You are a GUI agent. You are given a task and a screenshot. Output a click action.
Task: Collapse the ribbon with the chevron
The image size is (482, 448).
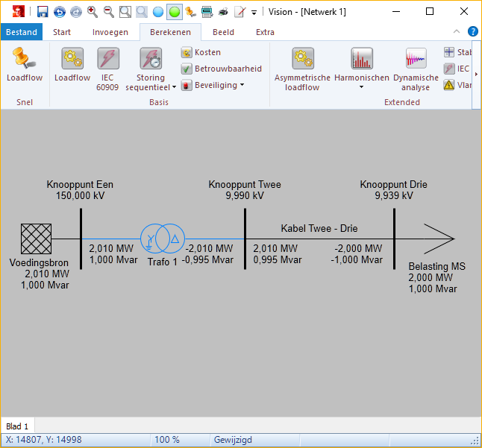(x=457, y=32)
